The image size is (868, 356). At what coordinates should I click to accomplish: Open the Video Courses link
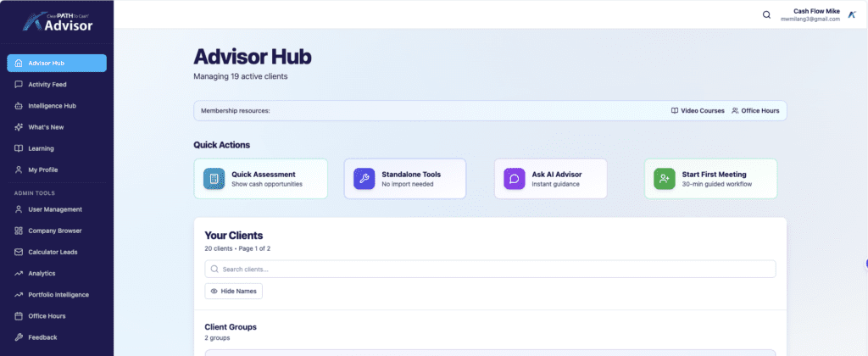[x=704, y=111]
